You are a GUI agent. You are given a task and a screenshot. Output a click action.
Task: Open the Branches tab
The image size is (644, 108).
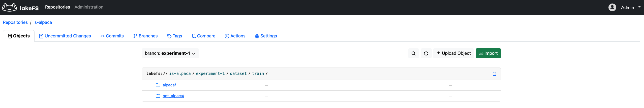tap(145, 36)
